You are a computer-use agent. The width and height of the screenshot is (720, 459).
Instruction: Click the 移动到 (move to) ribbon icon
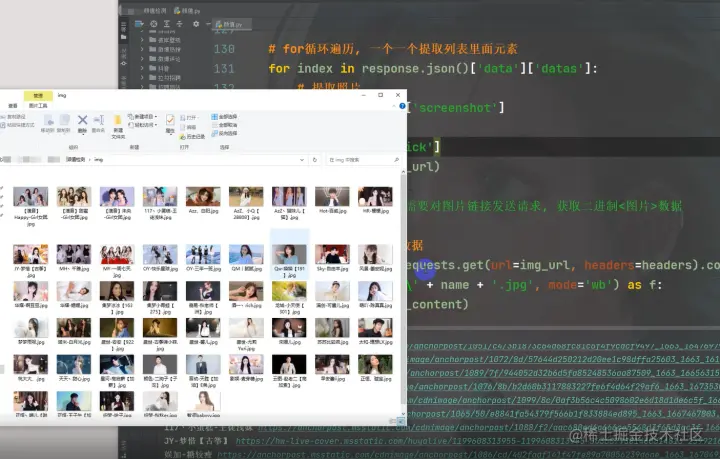pos(48,120)
